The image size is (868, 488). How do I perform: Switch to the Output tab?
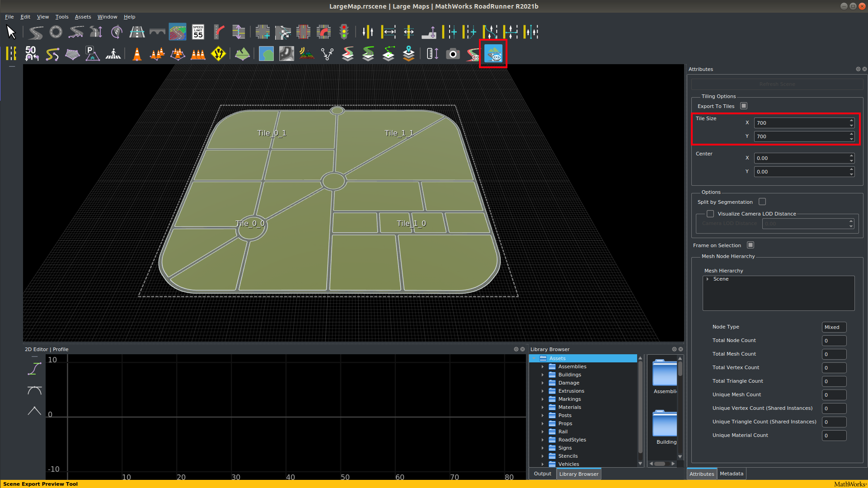pos(542,474)
